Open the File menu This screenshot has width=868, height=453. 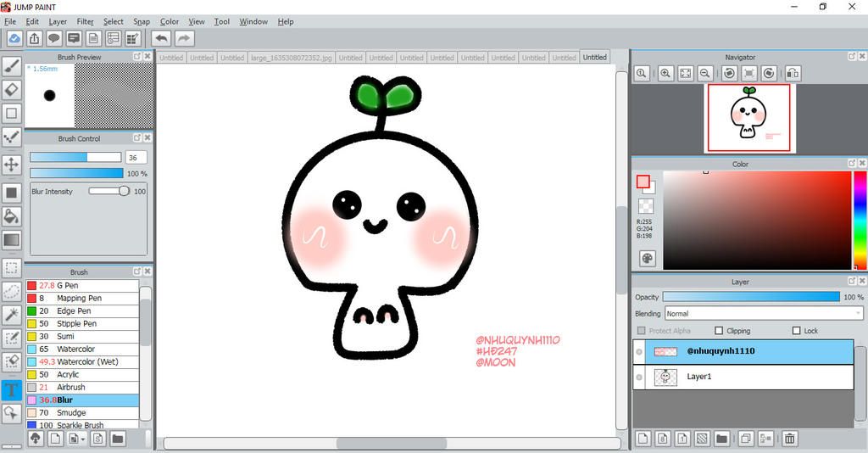click(x=10, y=21)
